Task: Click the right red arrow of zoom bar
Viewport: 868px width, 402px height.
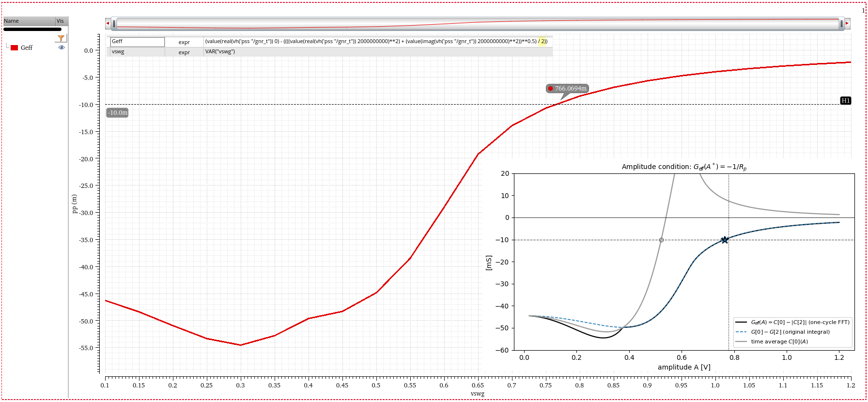Action: pyautogui.click(x=847, y=23)
